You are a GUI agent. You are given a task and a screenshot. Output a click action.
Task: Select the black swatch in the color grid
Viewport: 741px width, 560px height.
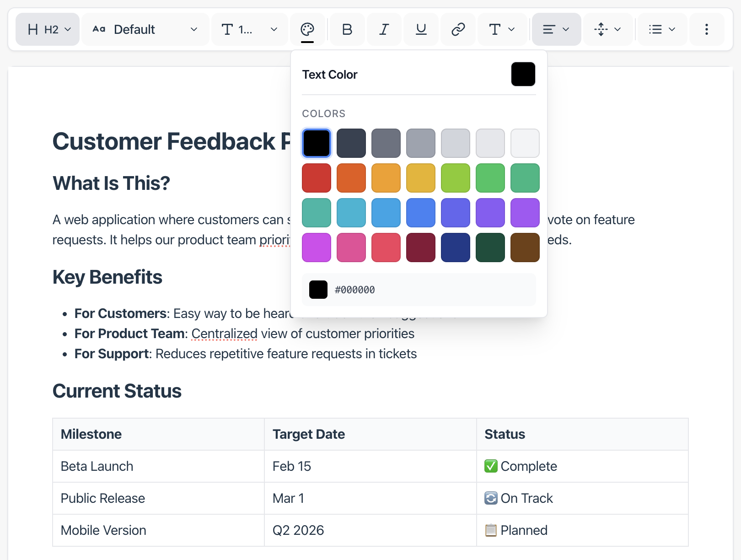pos(316,143)
